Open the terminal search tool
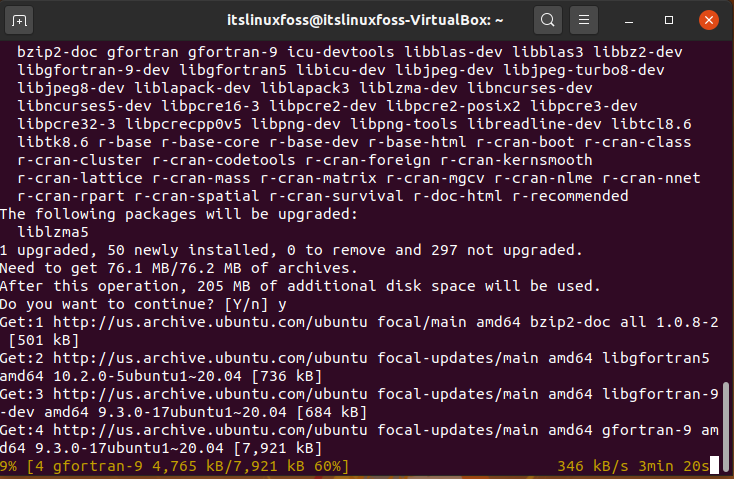Image resolution: width=734 pixels, height=479 pixels. point(548,20)
